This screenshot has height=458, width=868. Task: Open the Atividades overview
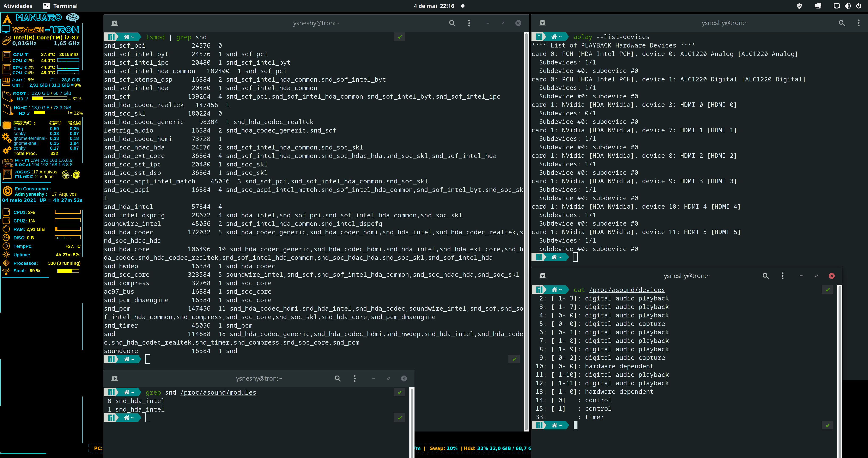(x=18, y=6)
